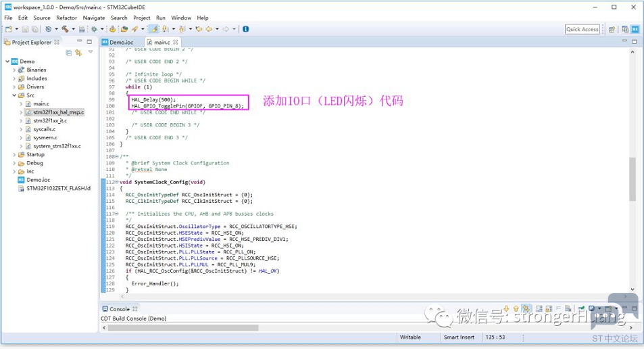Select the Console view tab
This screenshot has width=644, height=349.
coord(120,308)
